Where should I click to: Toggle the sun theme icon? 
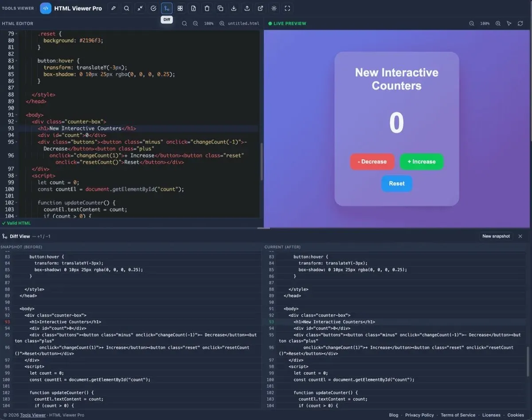274,8
